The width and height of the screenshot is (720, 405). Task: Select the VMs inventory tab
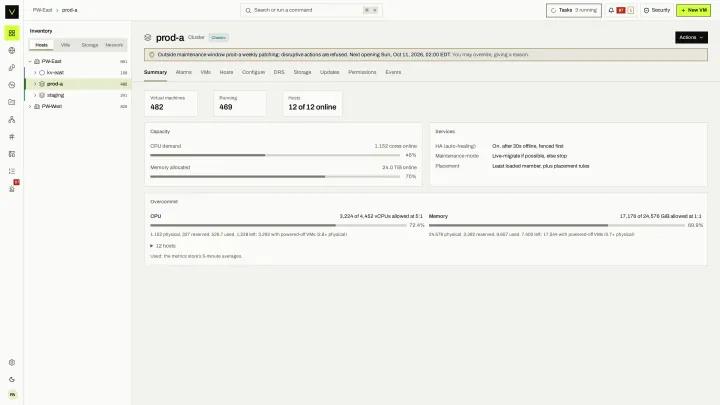(x=66, y=45)
